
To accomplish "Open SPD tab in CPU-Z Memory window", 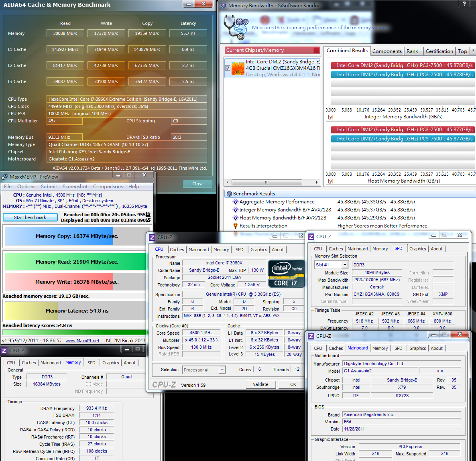I will pyautogui.click(x=91, y=363).
